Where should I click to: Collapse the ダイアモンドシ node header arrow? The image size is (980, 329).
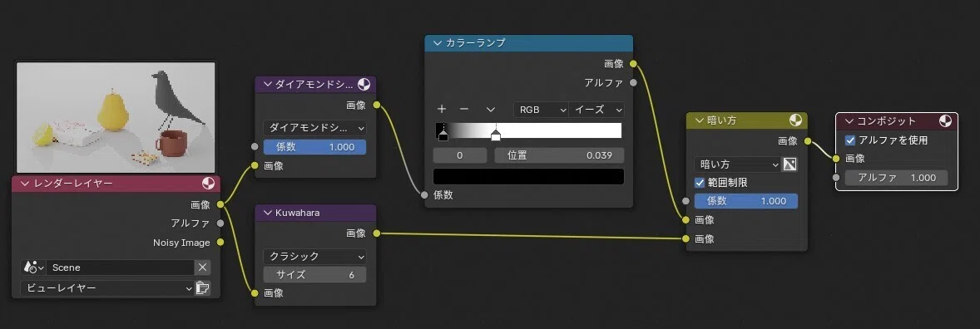click(268, 84)
